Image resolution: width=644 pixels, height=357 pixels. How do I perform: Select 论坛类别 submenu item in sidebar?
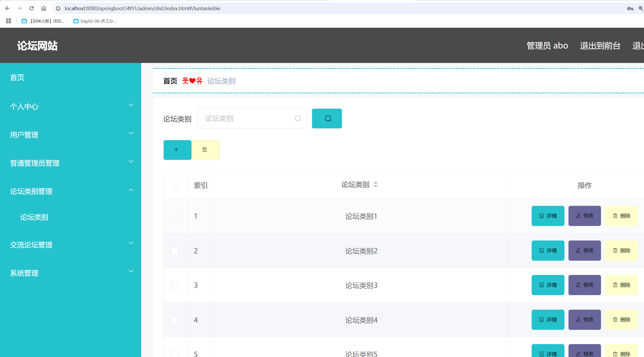(x=34, y=217)
